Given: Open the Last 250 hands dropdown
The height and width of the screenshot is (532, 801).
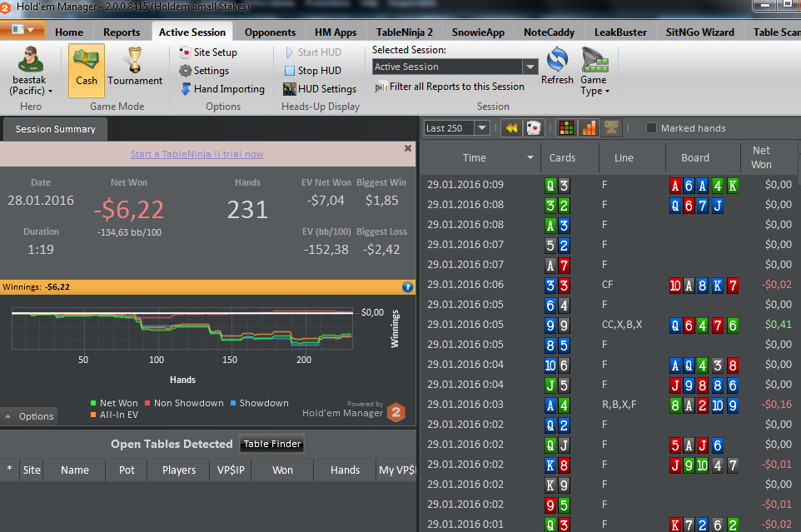Looking at the screenshot, I should point(482,127).
